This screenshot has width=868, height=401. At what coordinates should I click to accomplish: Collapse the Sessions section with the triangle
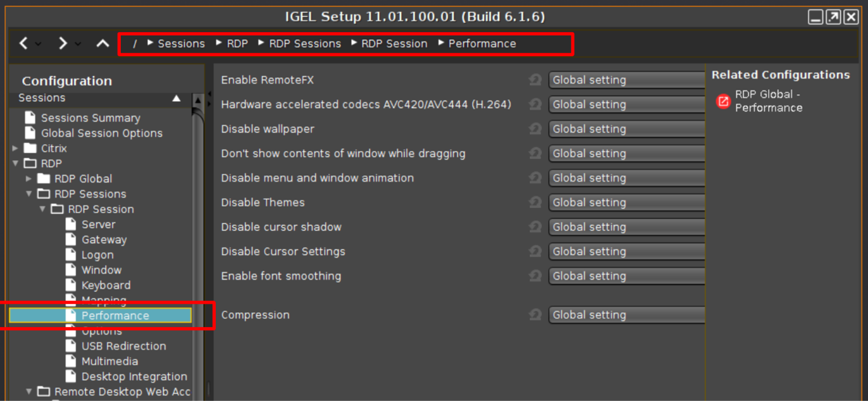[177, 99]
